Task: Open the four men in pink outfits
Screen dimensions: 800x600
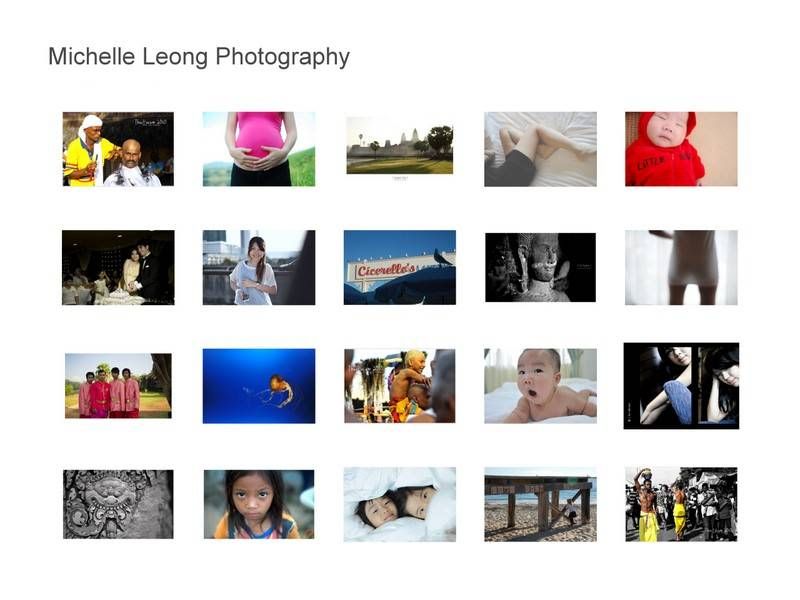Action: point(118,386)
